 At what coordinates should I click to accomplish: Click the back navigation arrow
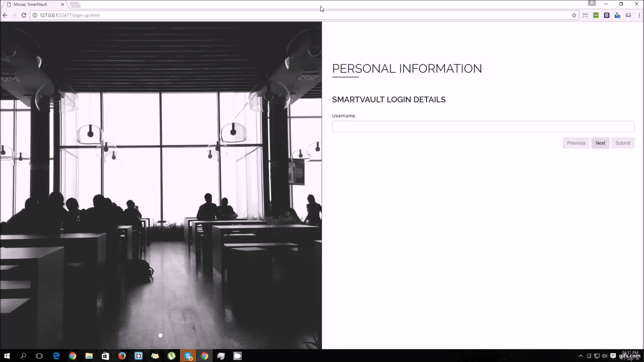[5, 15]
